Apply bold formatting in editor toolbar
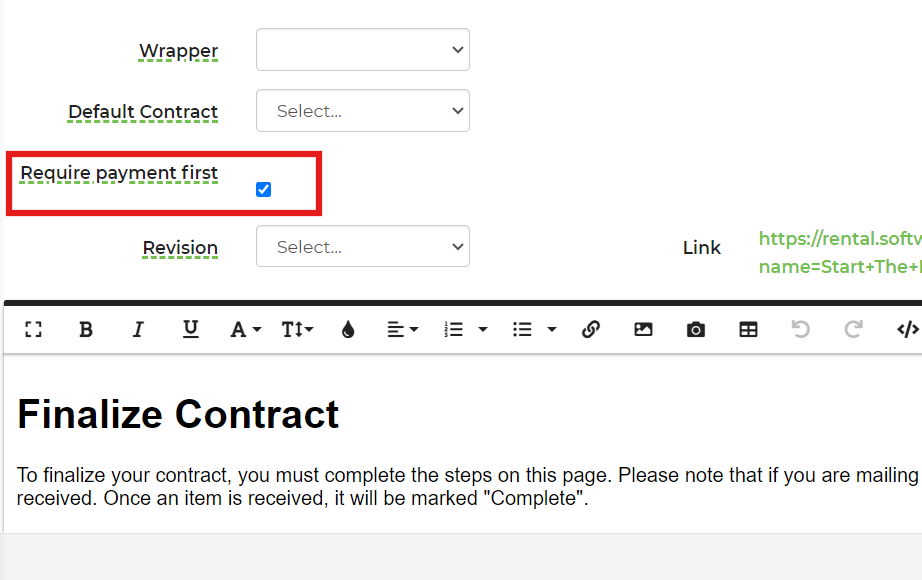The width and height of the screenshot is (922, 580). (86, 330)
